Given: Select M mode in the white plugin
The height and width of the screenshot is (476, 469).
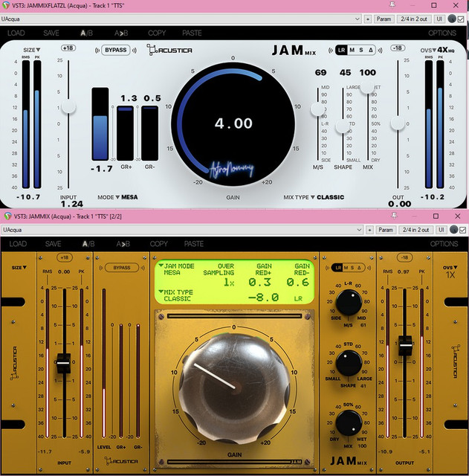Looking at the screenshot, I should (352, 50).
